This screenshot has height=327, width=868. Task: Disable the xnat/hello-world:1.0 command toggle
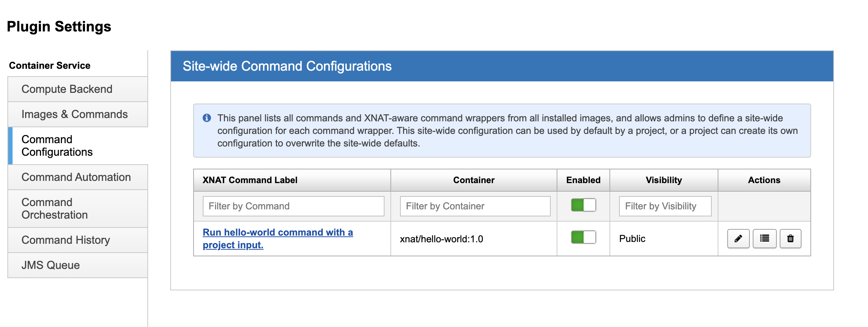[x=583, y=237]
